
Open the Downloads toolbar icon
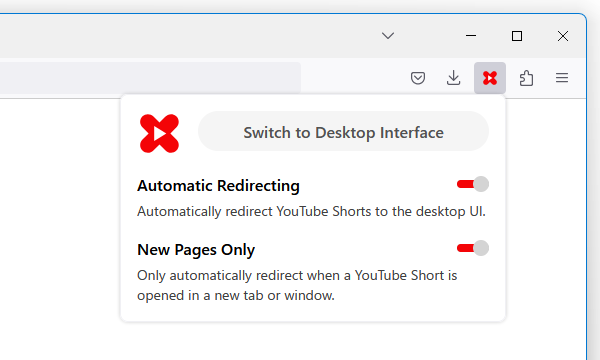[453, 78]
